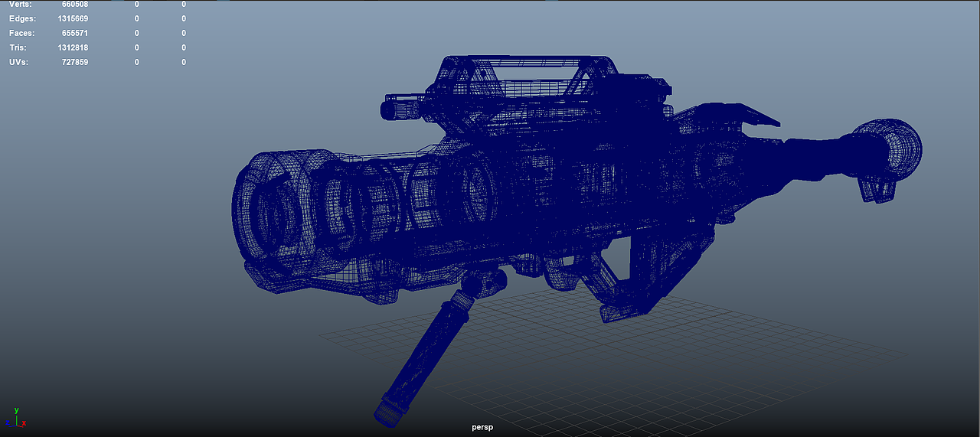Click the UV count value 727859
Image resolution: width=980 pixels, height=437 pixels.
(75, 62)
